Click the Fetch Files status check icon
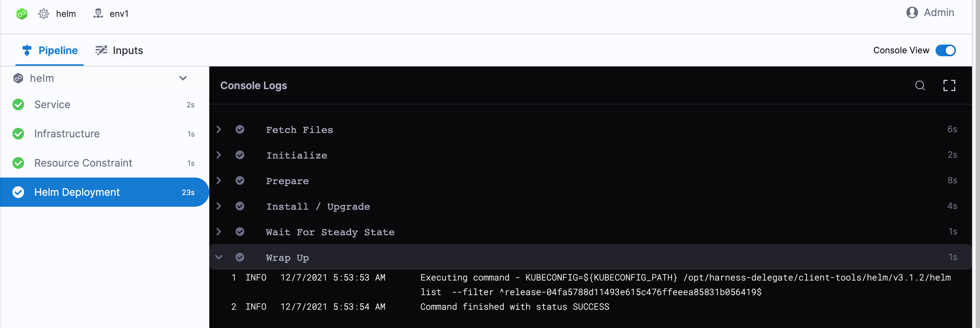The width and height of the screenshot is (980, 328). (x=240, y=130)
